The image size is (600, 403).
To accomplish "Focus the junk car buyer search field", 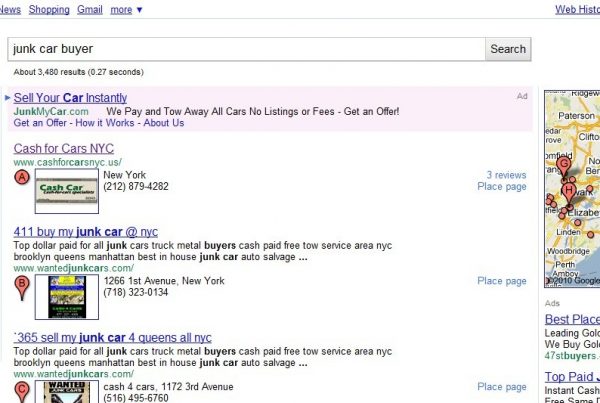I will tap(246, 49).
